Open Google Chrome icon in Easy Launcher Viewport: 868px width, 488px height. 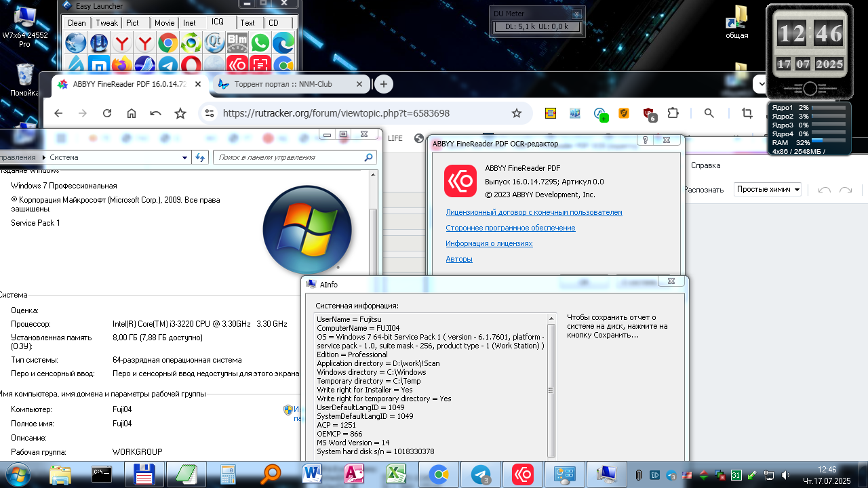tap(167, 43)
